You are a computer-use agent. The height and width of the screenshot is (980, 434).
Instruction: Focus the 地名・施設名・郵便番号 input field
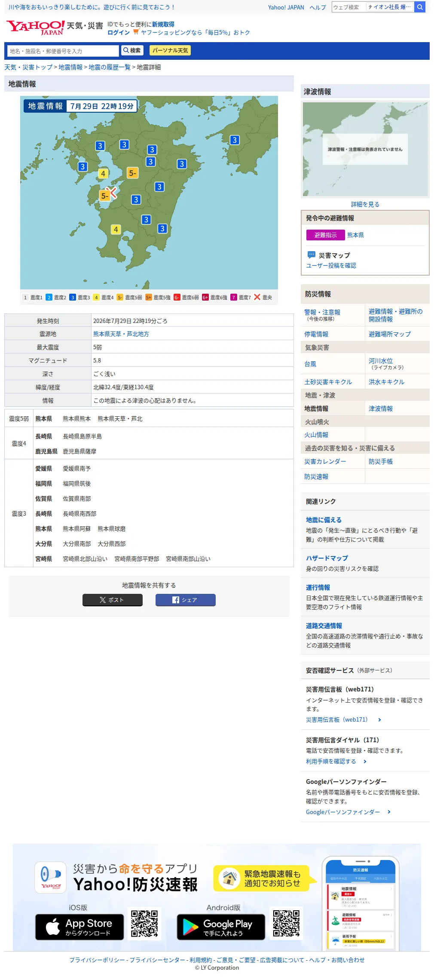point(63,51)
